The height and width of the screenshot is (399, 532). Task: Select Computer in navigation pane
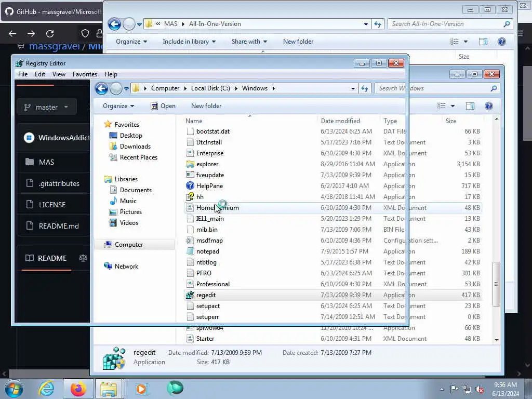tap(129, 245)
